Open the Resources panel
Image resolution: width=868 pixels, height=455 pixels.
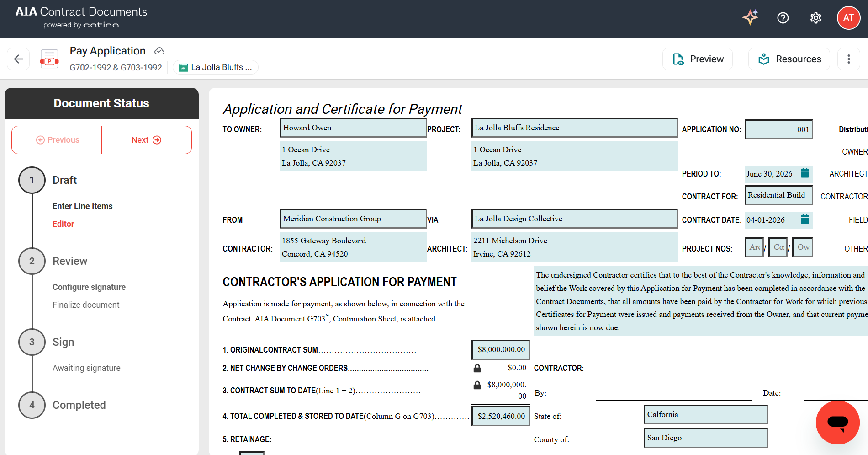click(789, 59)
